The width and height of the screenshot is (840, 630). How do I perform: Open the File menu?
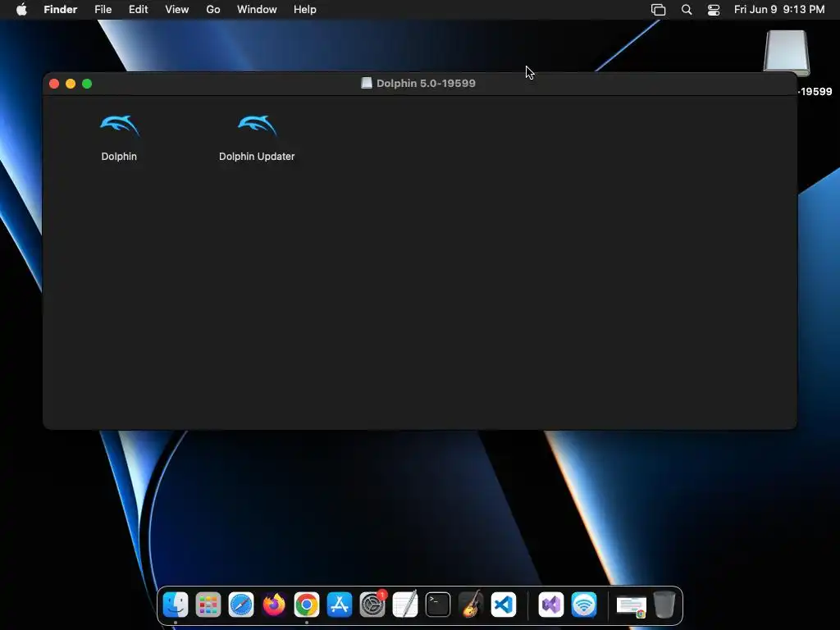(x=103, y=10)
